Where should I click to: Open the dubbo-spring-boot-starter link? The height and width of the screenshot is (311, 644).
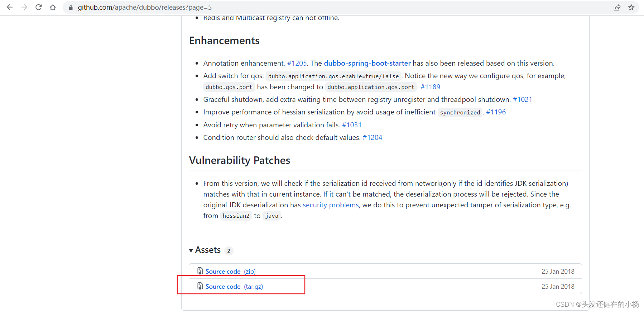click(x=367, y=63)
